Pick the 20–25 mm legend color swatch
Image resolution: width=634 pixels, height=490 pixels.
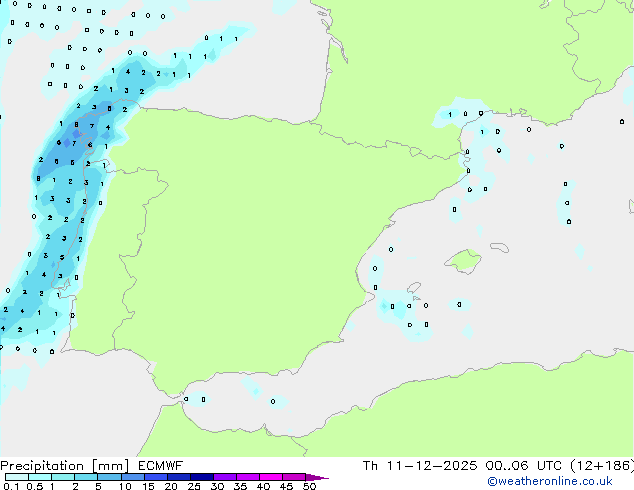point(179,477)
